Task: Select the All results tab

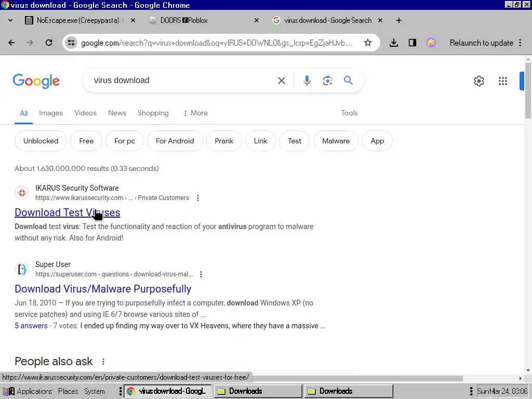Action: tap(24, 113)
